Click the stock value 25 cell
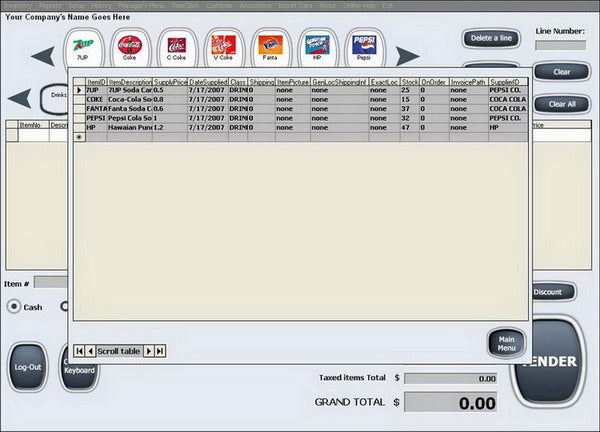Image resolution: width=600 pixels, height=432 pixels. pyautogui.click(x=409, y=90)
